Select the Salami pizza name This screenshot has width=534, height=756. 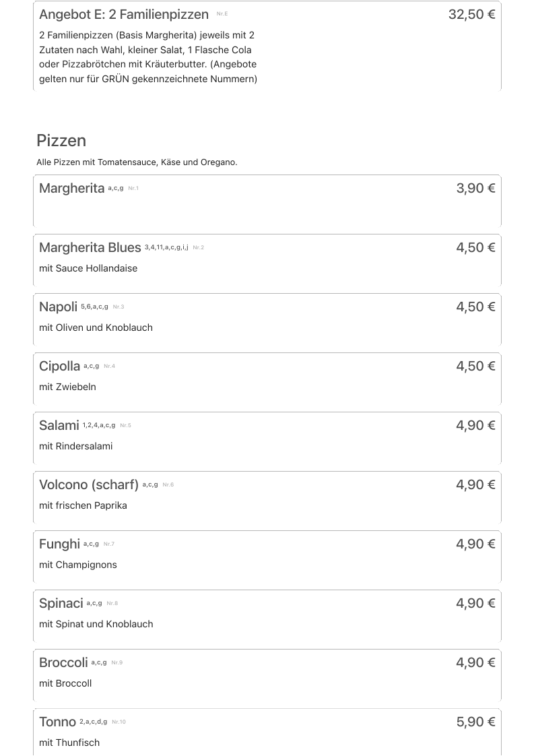(59, 426)
